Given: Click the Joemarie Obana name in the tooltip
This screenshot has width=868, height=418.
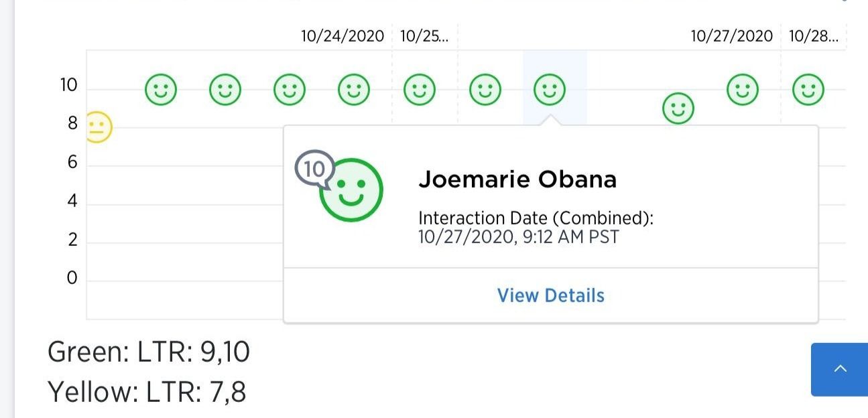Looking at the screenshot, I should click(517, 179).
